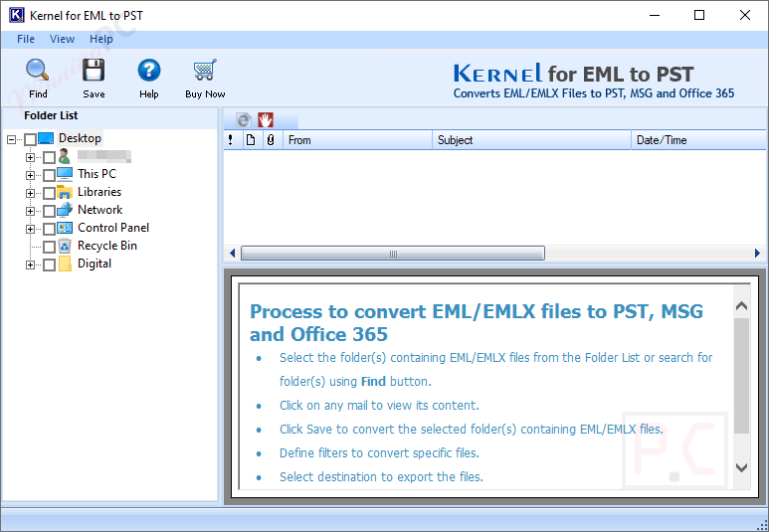This screenshot has width=769, height=532.
Task: Select the Digital folder label
Action: [x=95, y=264]
